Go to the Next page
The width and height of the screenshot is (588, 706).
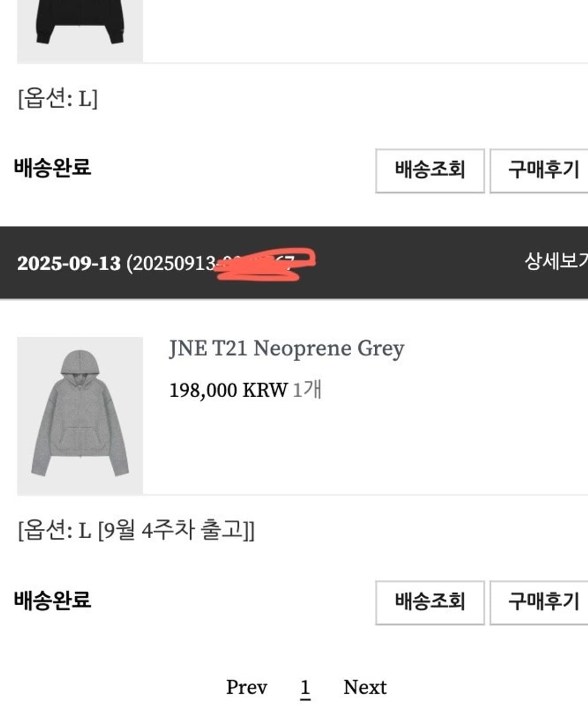coord(365,687)
